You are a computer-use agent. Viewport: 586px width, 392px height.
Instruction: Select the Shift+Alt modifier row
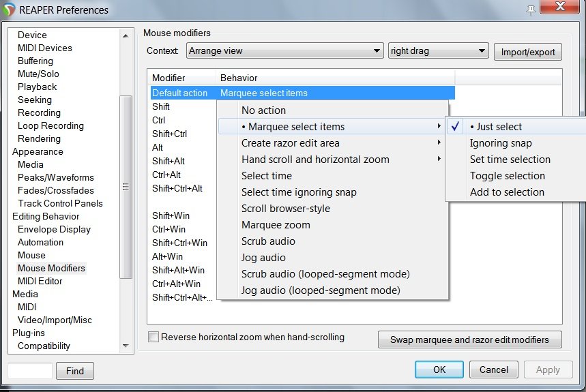point(169,161)
